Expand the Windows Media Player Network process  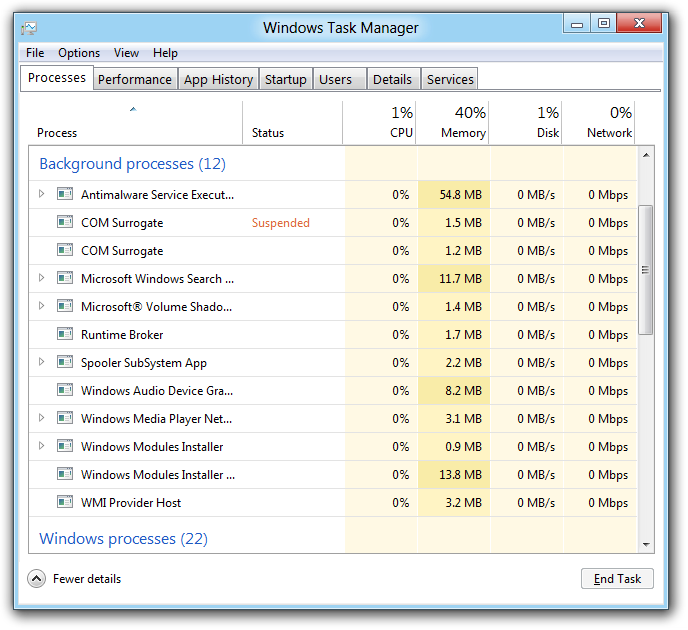tap(41, 419)
